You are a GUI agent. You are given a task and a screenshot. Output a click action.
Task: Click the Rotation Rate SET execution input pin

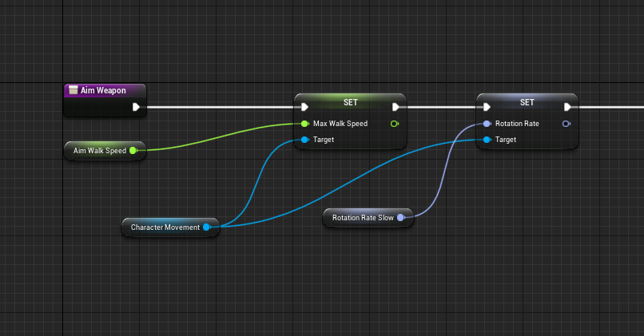coord(486,107)
